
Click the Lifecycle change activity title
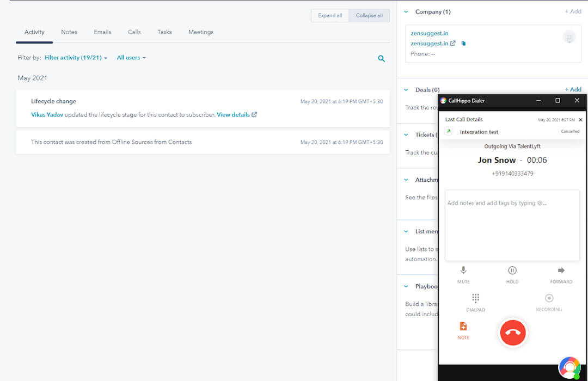[x=53, y=101]
